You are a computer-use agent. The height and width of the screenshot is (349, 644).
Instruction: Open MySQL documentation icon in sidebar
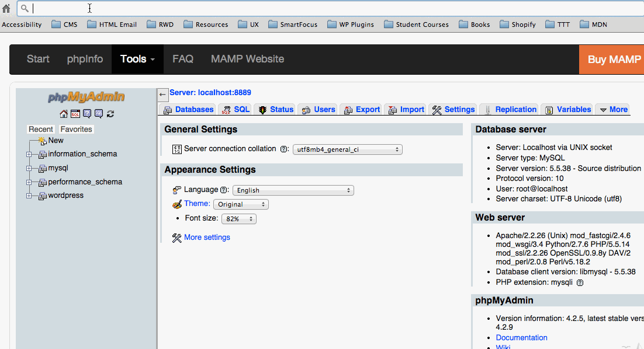(x=99, y=114)
